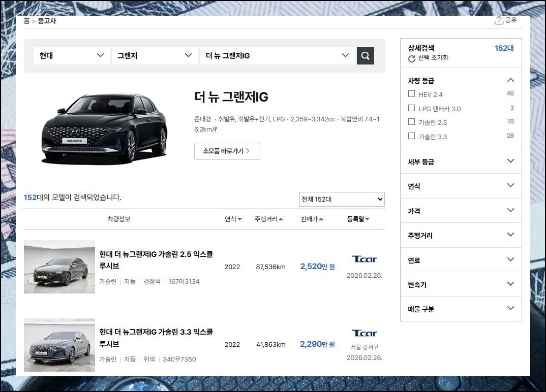Click the 41,863km mileage value
Viewport: 546px width, 392px height.
click(x=270, y=344)
